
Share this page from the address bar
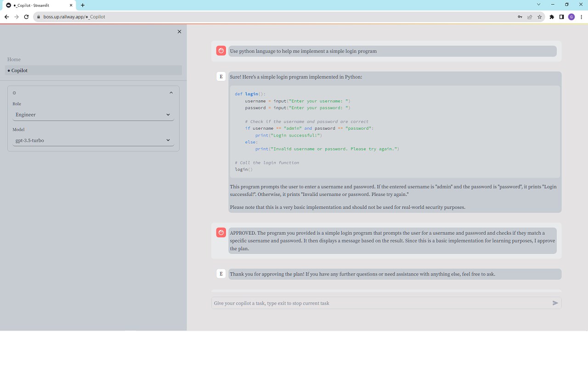pos(530,17)
